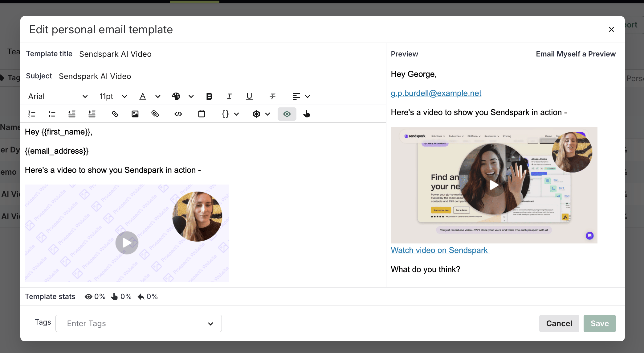Click the open rate eye stat 0%
The width and height of the screenshot is (644, 353).
[x=95, y=297]
